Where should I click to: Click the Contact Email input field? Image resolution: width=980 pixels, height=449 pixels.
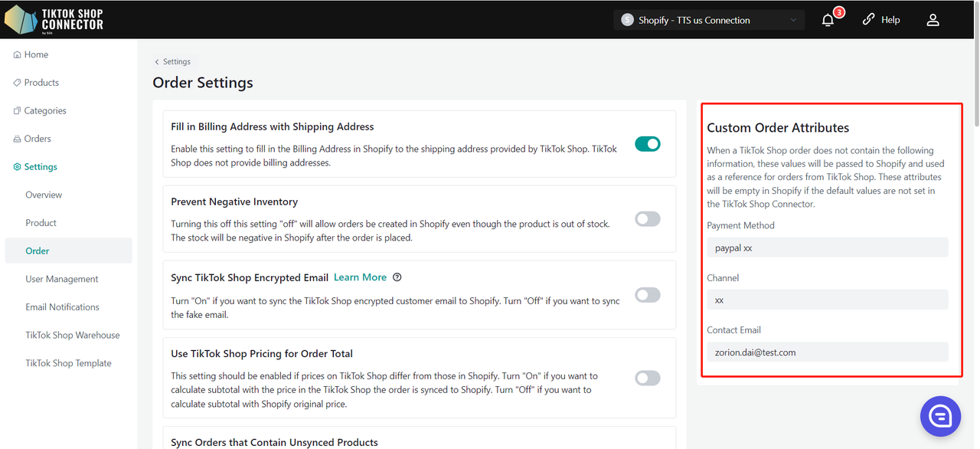click(827, 352)
